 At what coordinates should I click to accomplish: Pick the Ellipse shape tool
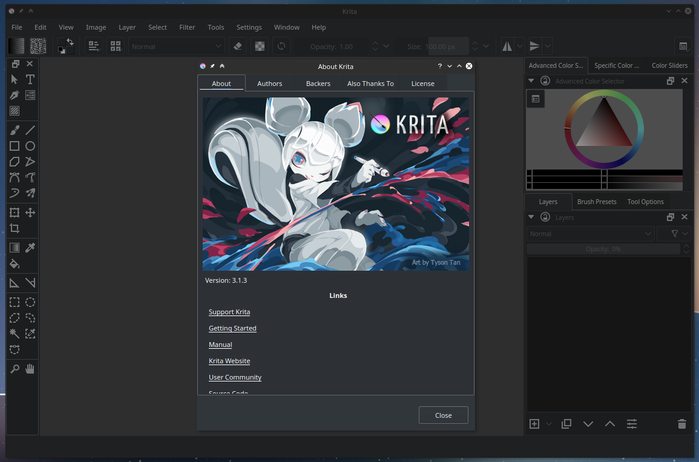tap(31, 146)
